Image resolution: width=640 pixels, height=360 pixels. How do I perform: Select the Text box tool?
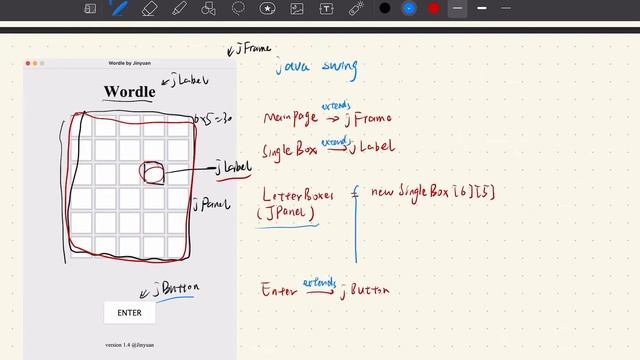pos(326,8)
